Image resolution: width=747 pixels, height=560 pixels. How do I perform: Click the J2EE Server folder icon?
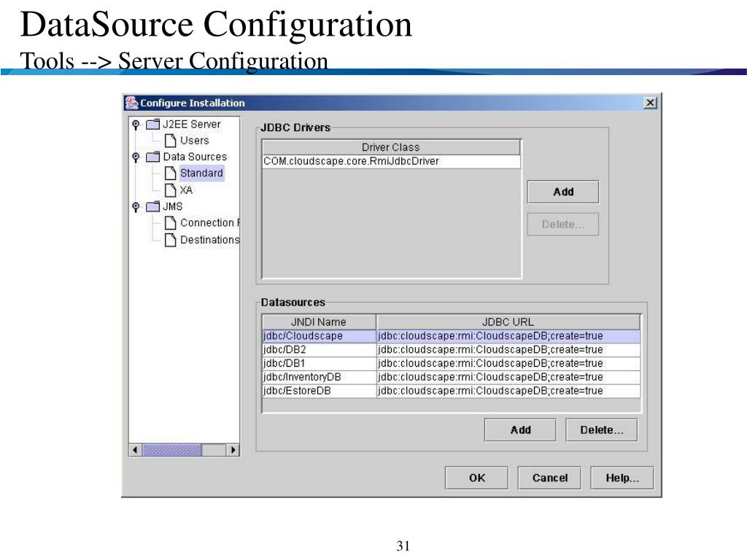click(x=152, y=124)
